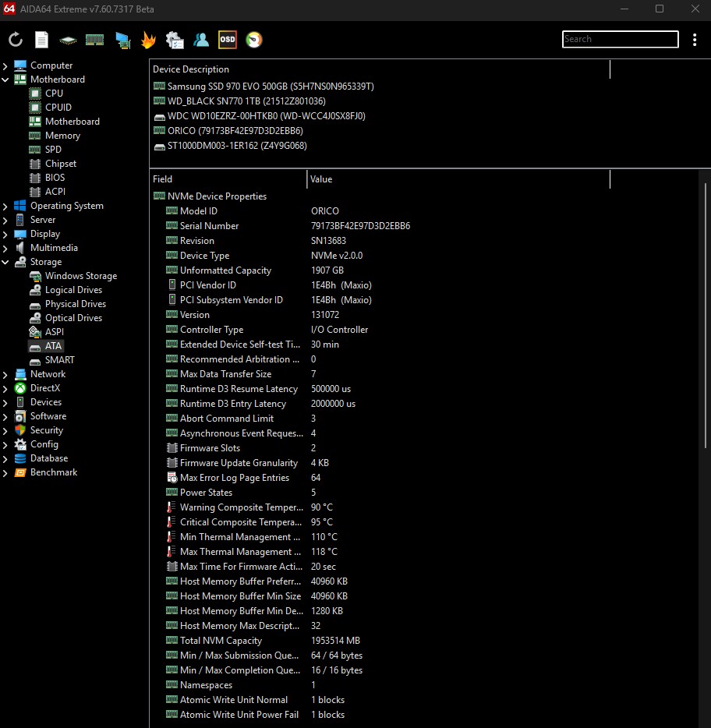This screenshot has width=711, height=728.
Task: Expand the Multimedia tree node
Action: (5, 249)
